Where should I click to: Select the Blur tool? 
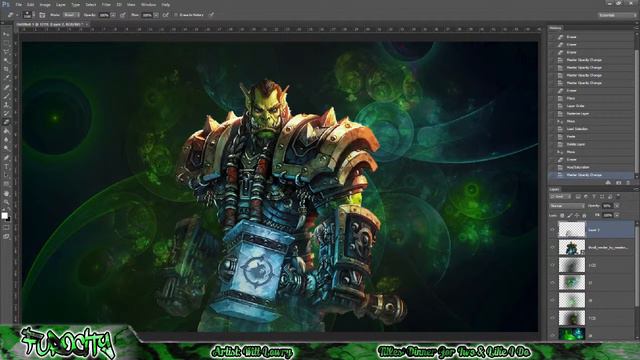[6, 140]
